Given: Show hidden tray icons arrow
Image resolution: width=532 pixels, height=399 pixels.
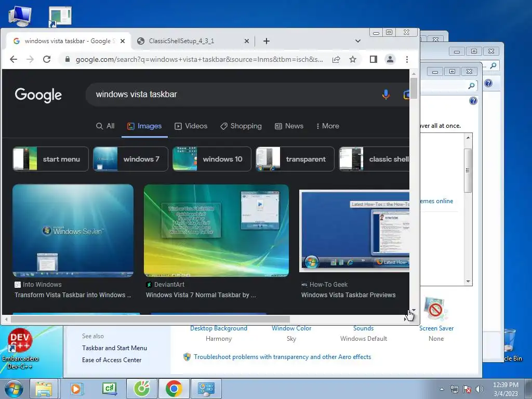Looking at the screenshot, I should click(x=442, y=389).
